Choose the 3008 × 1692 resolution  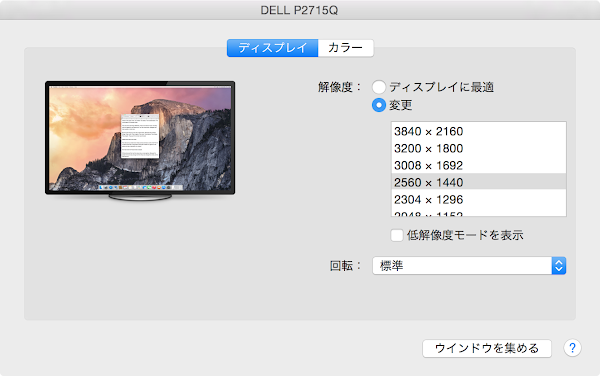(479, 165)
